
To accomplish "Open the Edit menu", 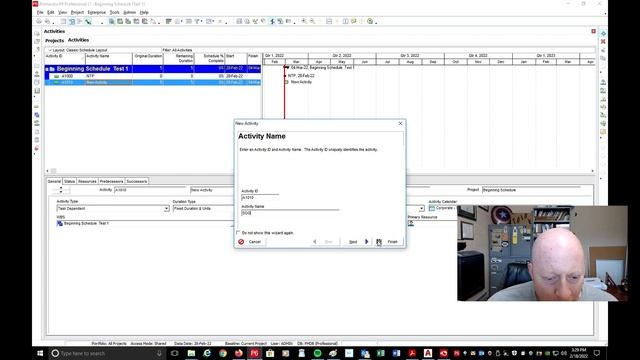I will (51, 12).
